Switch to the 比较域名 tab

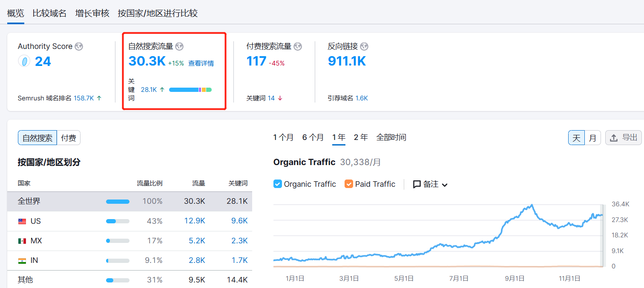49,13
